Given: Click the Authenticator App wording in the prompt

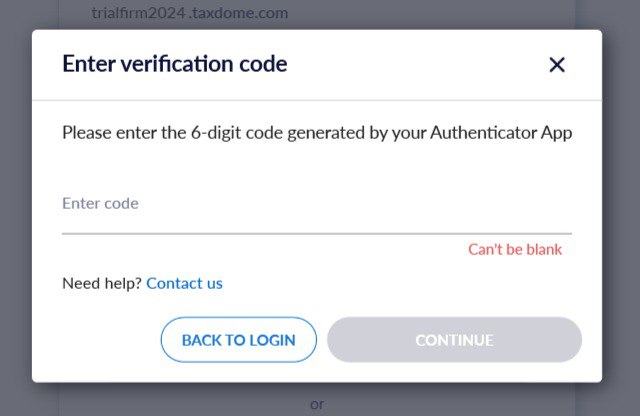Looking at the screenshot, I should (x=501, y=133).
